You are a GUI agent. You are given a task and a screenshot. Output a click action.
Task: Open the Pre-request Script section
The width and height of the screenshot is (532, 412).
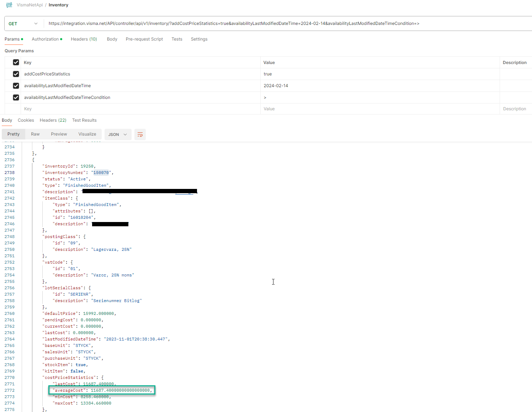pyautogui.click(x=144, y=39)
